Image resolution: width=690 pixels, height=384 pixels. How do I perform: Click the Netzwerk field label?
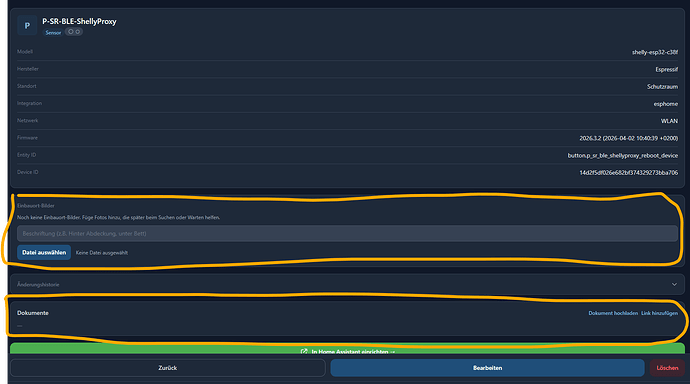[27, 121]
